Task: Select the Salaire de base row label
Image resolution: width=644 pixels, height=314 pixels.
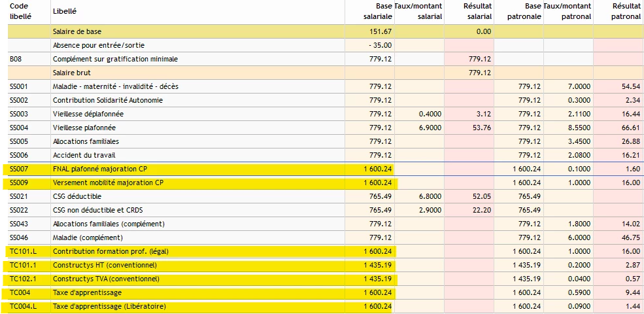Action: (77, 31)
